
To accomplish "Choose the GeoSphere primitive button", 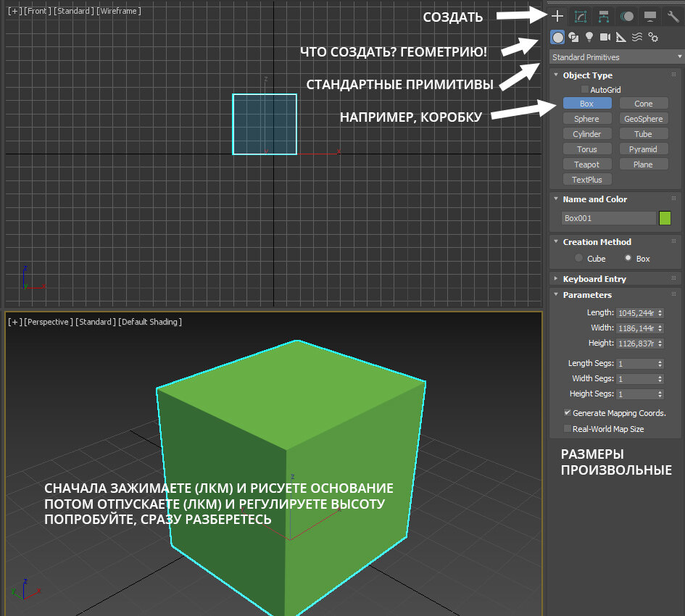I will click(x=644, y=119).
